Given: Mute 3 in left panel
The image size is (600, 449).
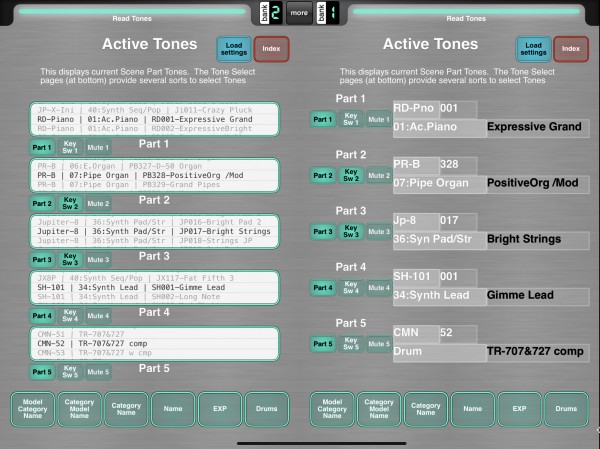Looking at the screenshot, I should (x=98, y=260).
